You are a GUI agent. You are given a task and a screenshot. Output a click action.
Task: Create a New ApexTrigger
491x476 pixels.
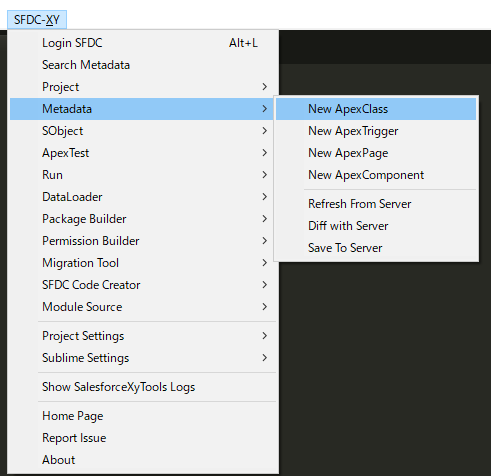[376, 131]
